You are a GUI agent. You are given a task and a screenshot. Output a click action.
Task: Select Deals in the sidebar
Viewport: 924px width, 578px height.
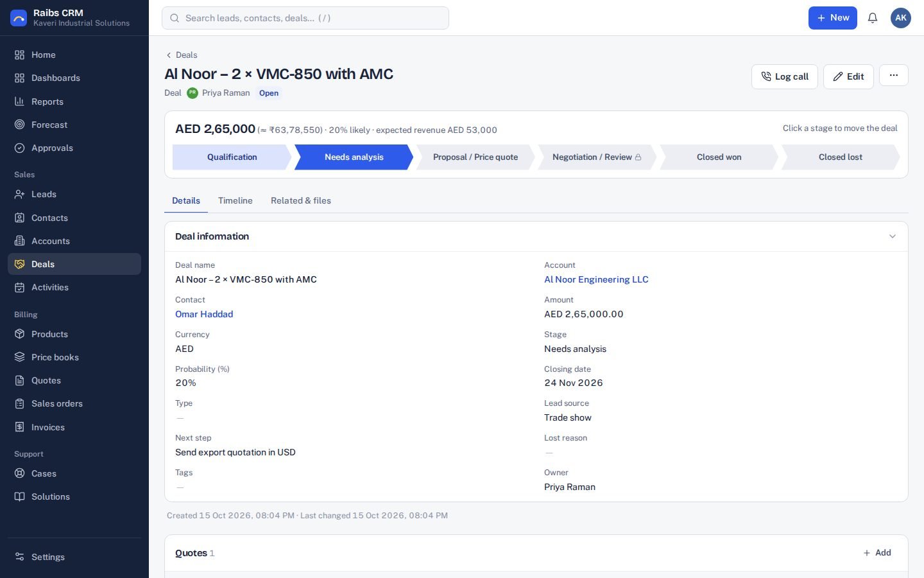[74, 264]
